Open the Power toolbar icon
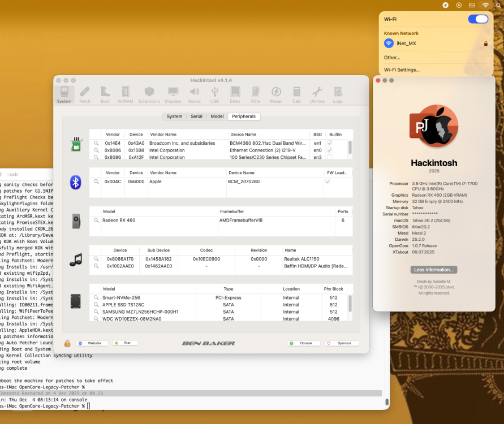 [x=276, y=95]
